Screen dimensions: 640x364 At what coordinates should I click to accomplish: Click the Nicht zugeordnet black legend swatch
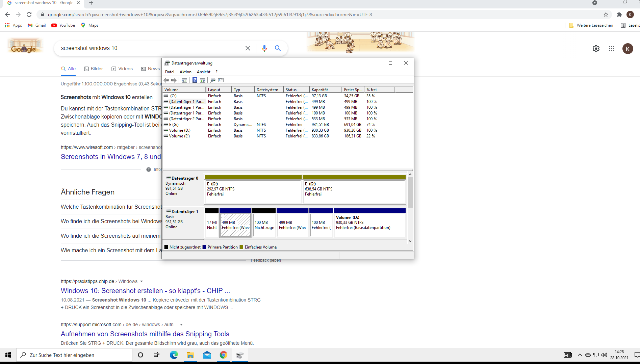pos(166,247)
